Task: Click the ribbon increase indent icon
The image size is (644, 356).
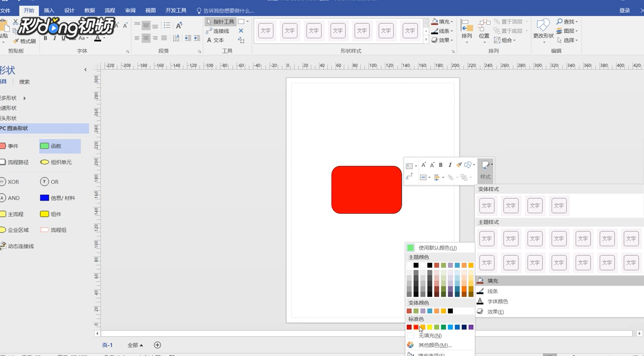Action: 197,38
